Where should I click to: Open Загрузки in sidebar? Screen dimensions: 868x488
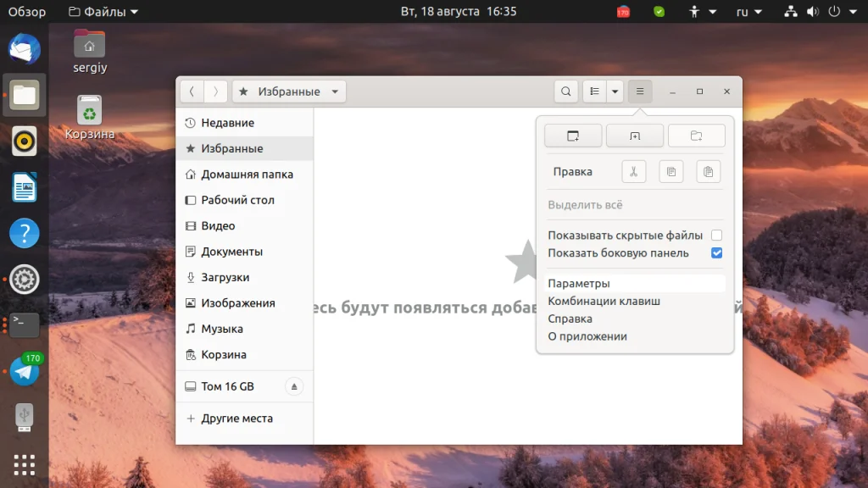pos(244,277)
